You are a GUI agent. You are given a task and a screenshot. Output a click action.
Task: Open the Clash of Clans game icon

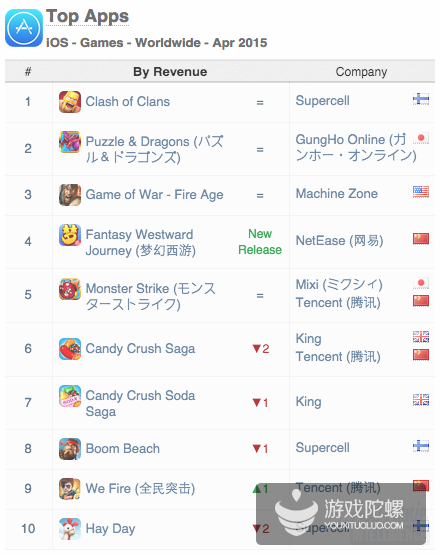(x=70, y=102)
